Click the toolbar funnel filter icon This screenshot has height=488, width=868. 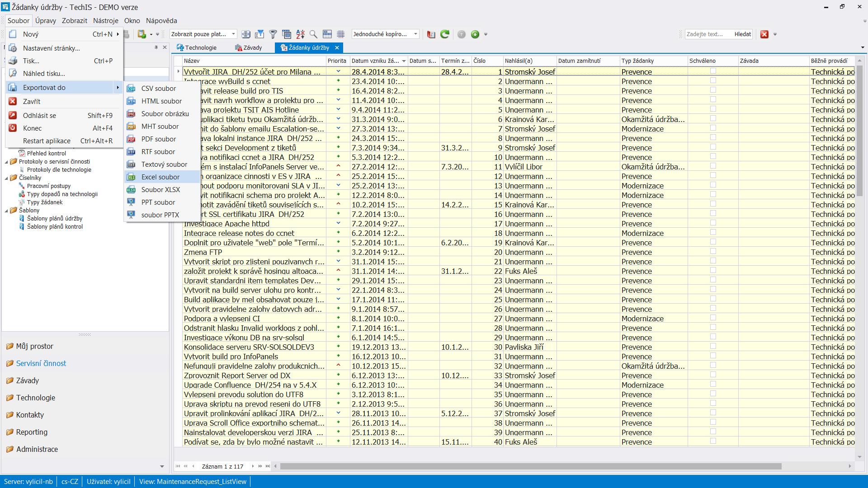pyautogui.click(x=273, y=34)
